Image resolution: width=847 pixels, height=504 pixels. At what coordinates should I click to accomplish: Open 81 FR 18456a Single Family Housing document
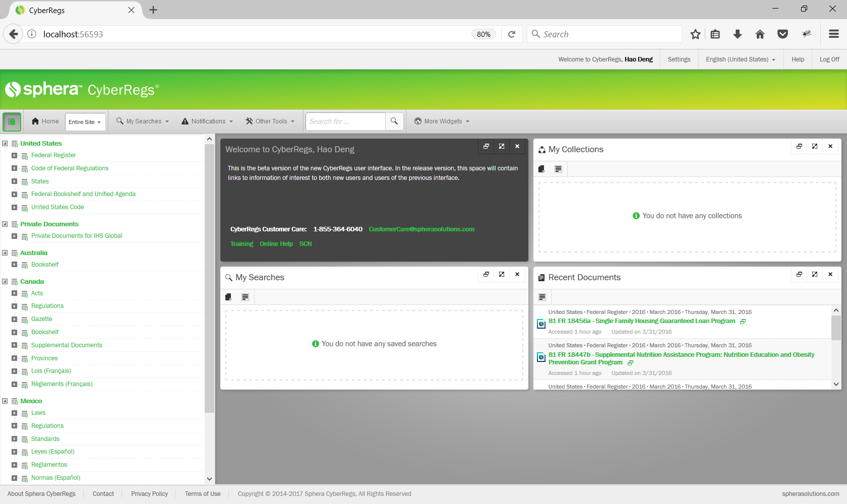click(x=642, y=321)
